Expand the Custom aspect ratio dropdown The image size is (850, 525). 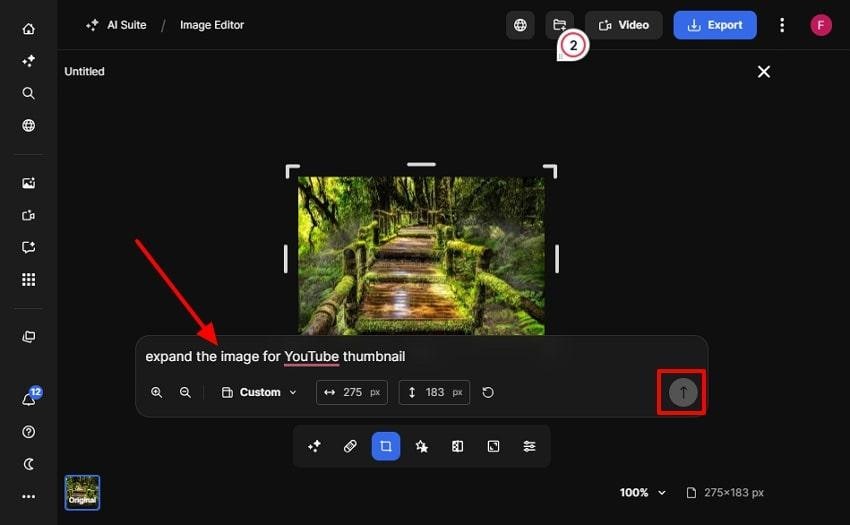[259, 392]
